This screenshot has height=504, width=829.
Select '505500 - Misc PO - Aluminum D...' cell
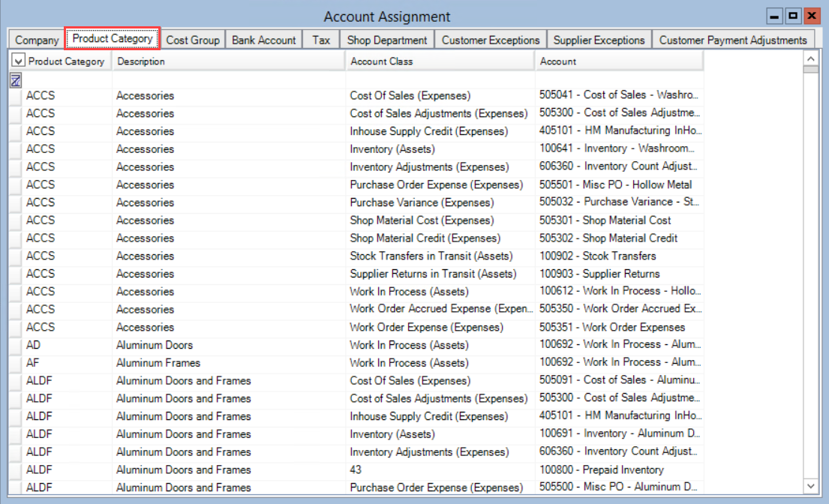(x=619, y=487)
